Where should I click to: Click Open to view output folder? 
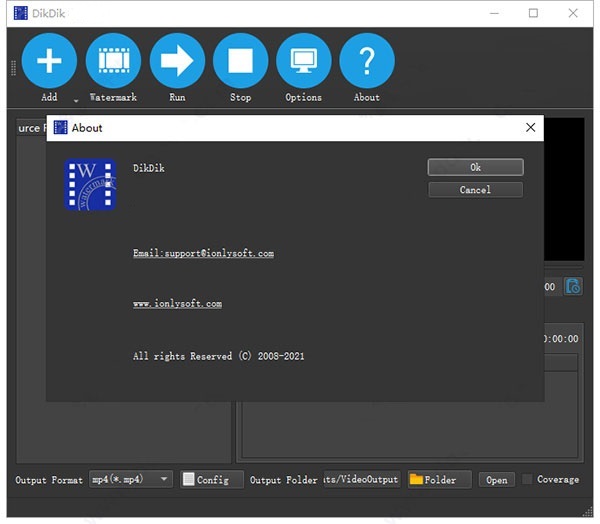point(497,480)
